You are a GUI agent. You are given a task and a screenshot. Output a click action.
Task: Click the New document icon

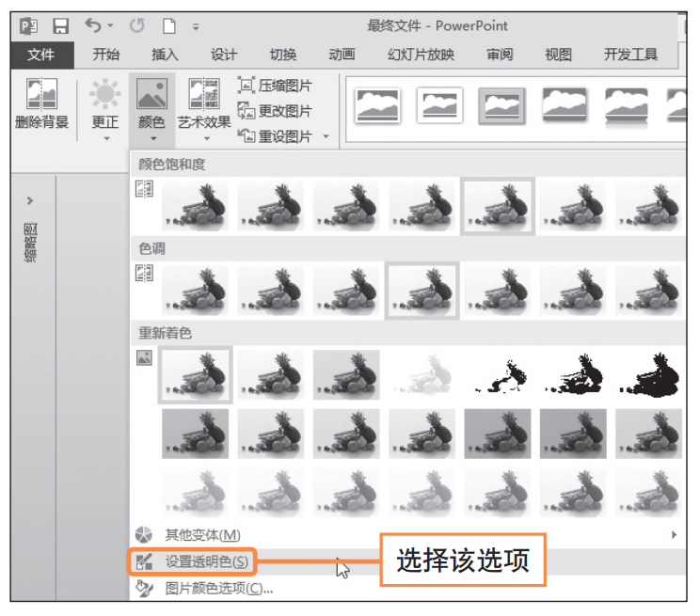[169, 26]
